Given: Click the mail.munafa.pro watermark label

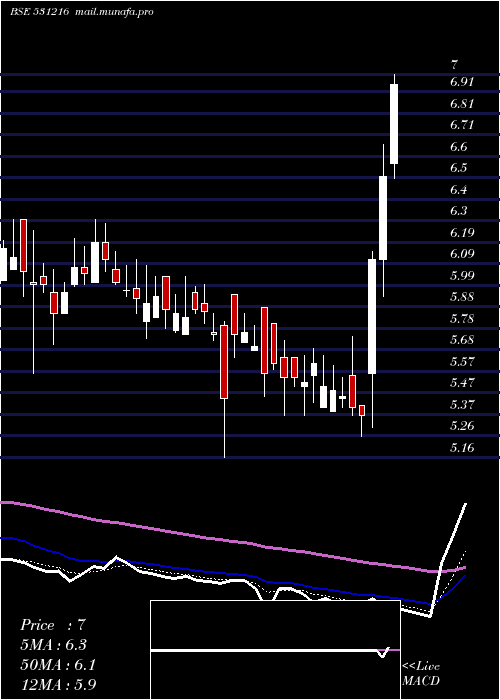Looking at the screenshot, I should point(113,12).
